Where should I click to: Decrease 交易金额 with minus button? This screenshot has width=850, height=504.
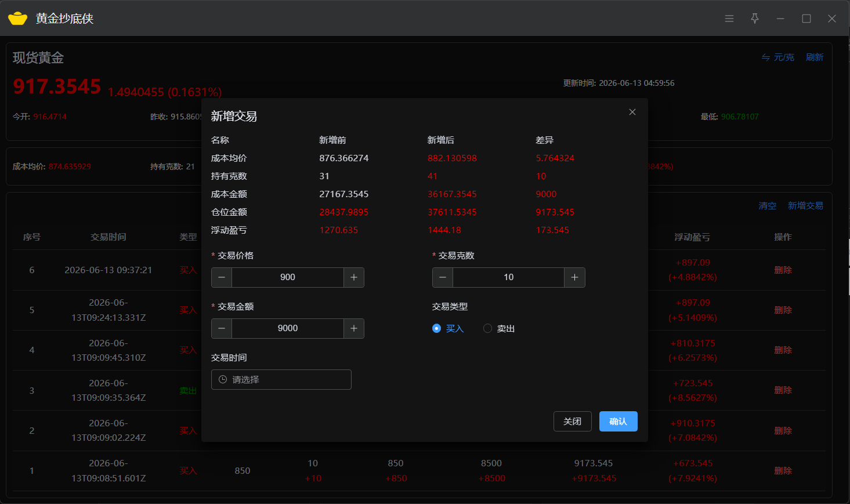[x=222, y=328]
